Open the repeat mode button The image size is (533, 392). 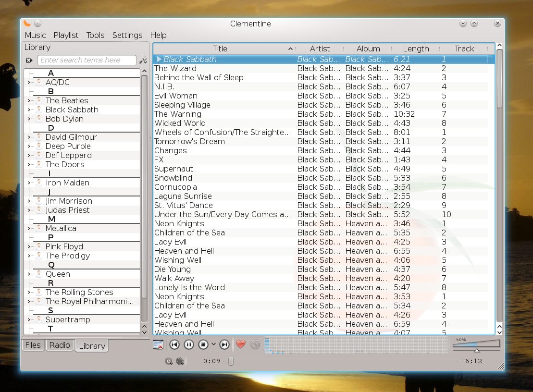169,361
